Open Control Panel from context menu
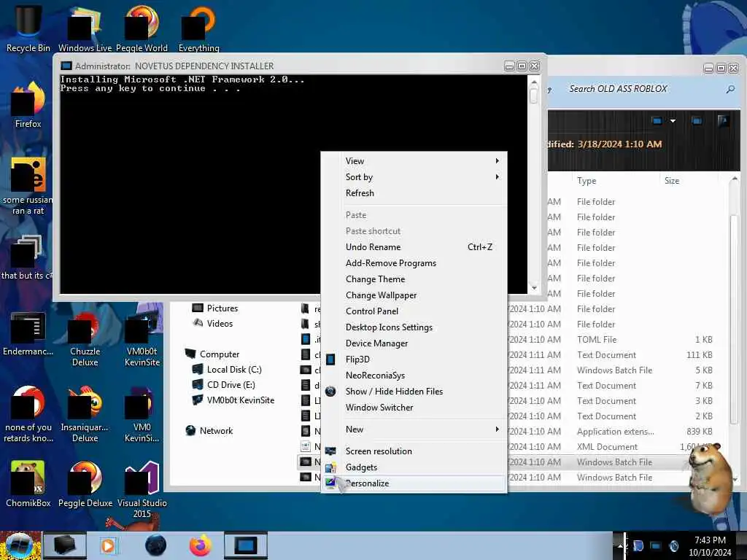This screenshot has width=747, height=560. pyautogui.click(x=414, y=311)
